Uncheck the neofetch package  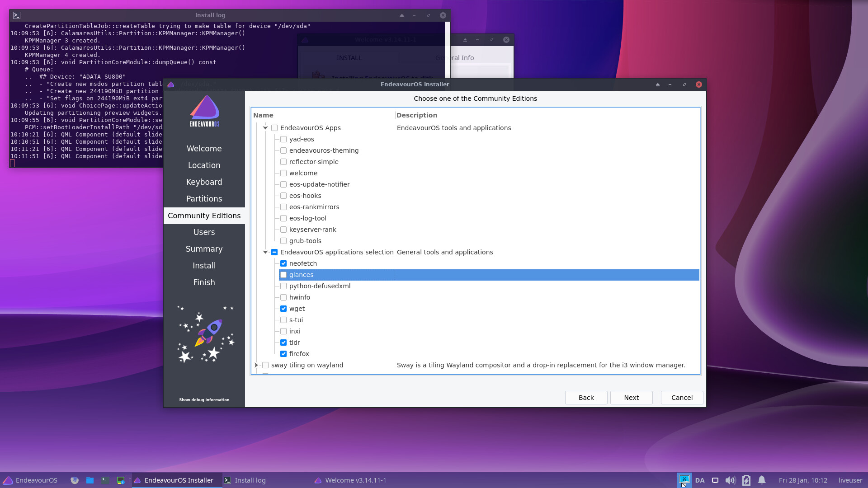point(283,263)
